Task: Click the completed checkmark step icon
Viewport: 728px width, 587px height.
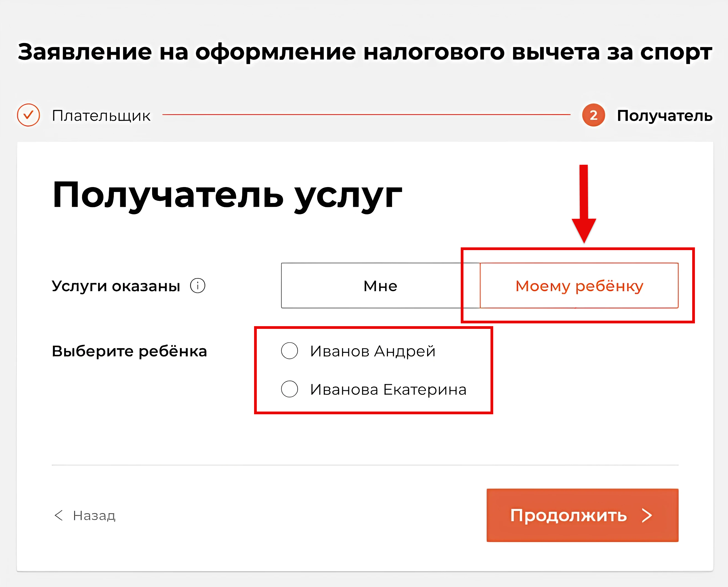Action: pyautogui.click(x=28, y=115)
